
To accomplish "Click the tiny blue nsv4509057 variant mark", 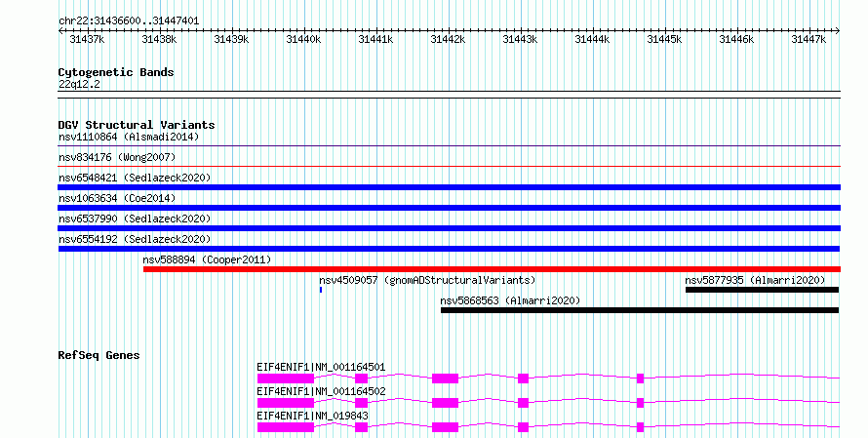I will [321, 290].
